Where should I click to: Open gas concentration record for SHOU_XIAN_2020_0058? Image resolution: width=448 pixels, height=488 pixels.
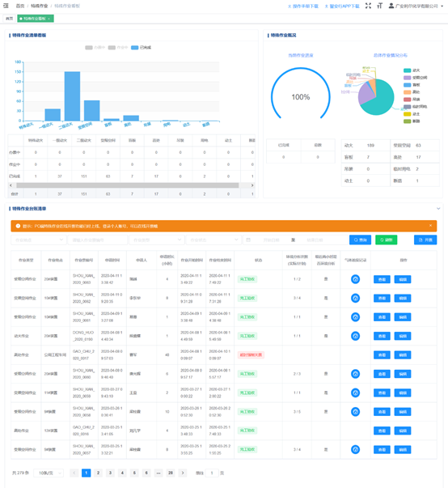(x=355, y=412)
